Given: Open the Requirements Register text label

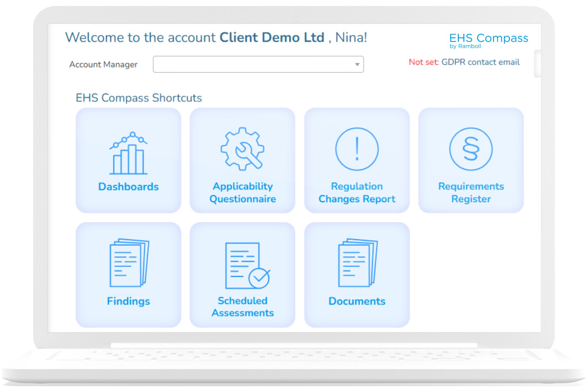Looking at the screenshot, I should tap(471, 192).
